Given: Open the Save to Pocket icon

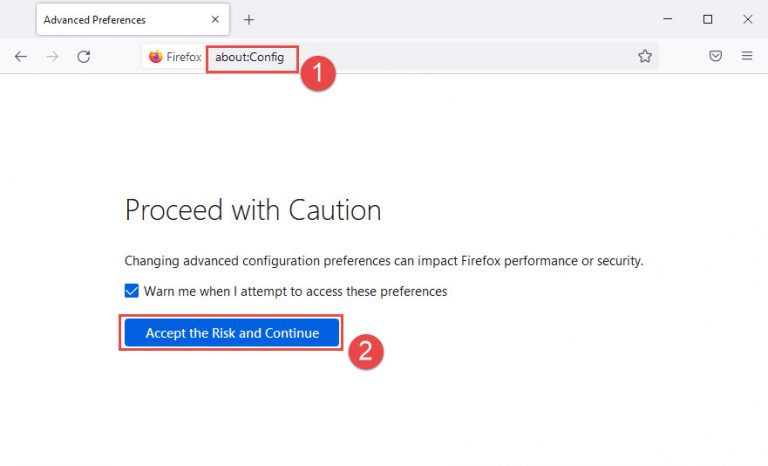Looking at the screenshot, I should 715,56.
